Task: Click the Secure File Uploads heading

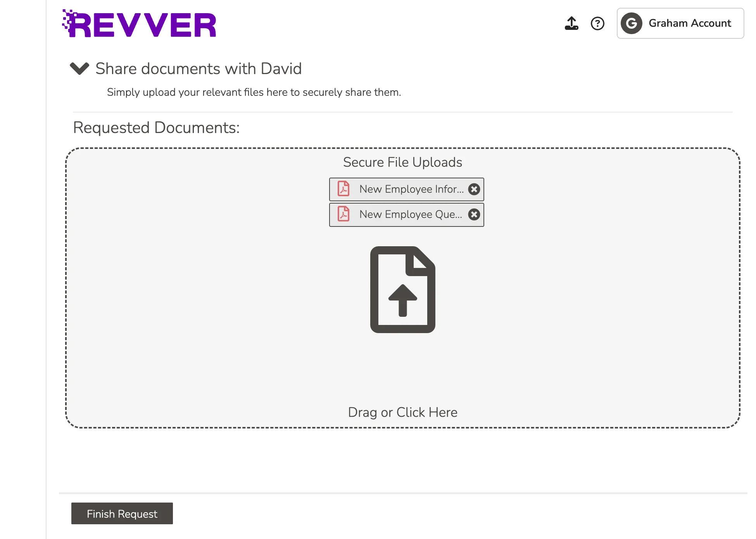Action: coord(402,162)
